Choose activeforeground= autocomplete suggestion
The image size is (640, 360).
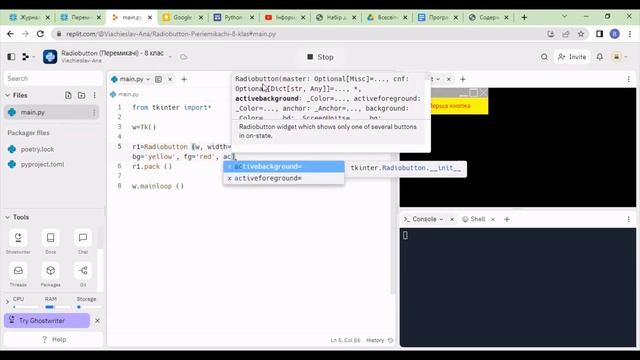[284, 178]
